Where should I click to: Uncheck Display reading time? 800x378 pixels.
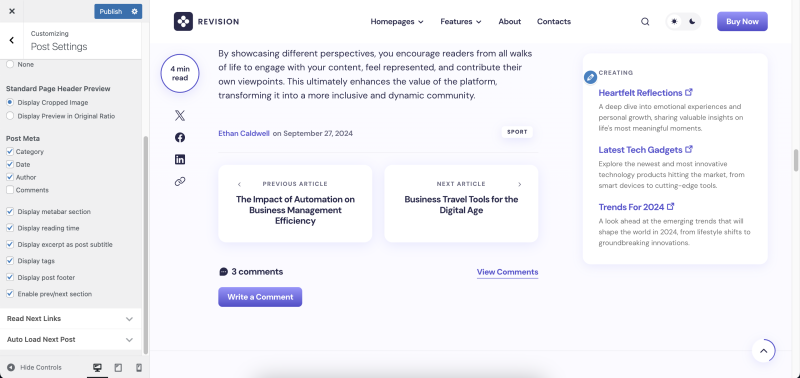click(x=10, y=228)
